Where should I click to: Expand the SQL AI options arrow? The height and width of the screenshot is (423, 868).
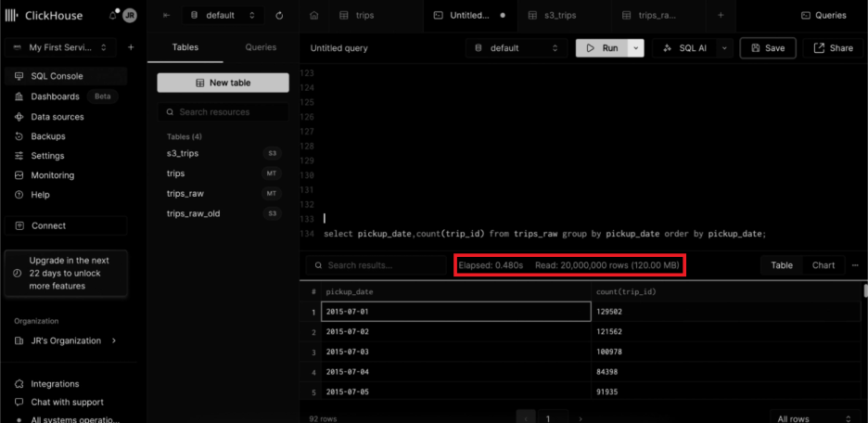click(724, 48)
